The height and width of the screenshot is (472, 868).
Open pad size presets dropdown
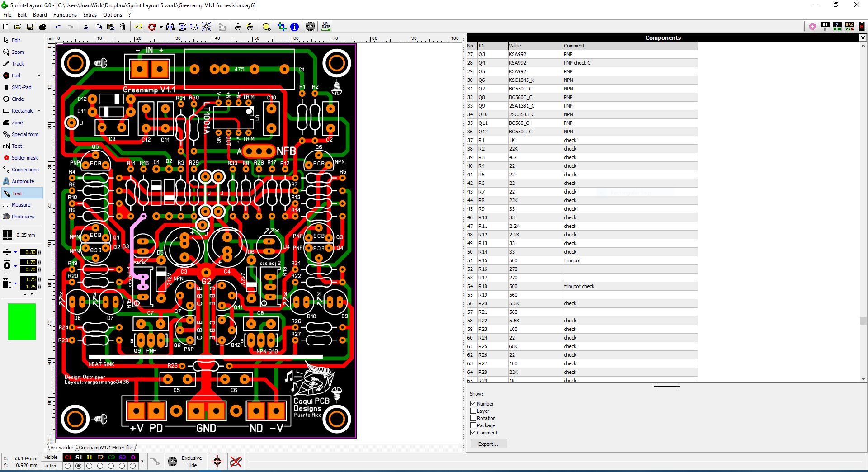tap(15, 266)
